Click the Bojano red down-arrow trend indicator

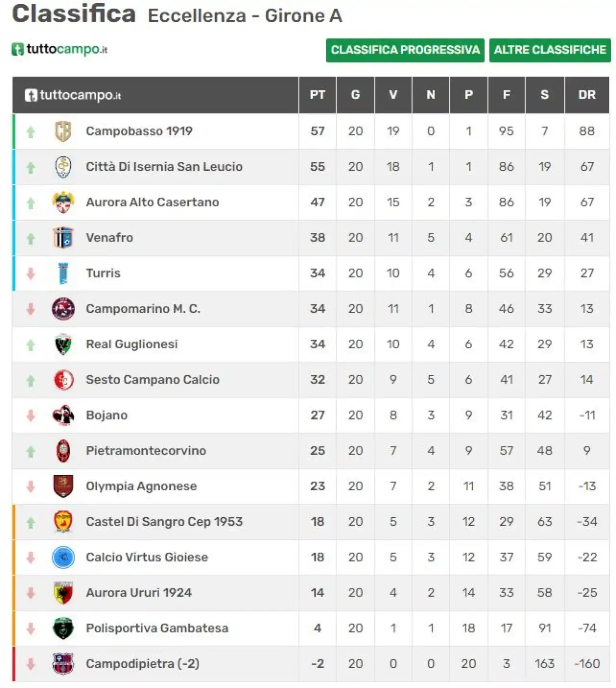(31, 416)
